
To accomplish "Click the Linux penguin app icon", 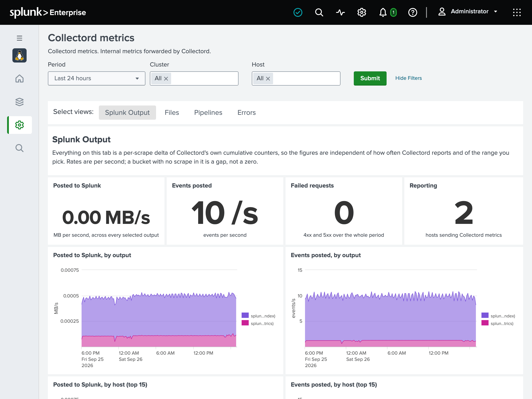I will pos(20,55).
